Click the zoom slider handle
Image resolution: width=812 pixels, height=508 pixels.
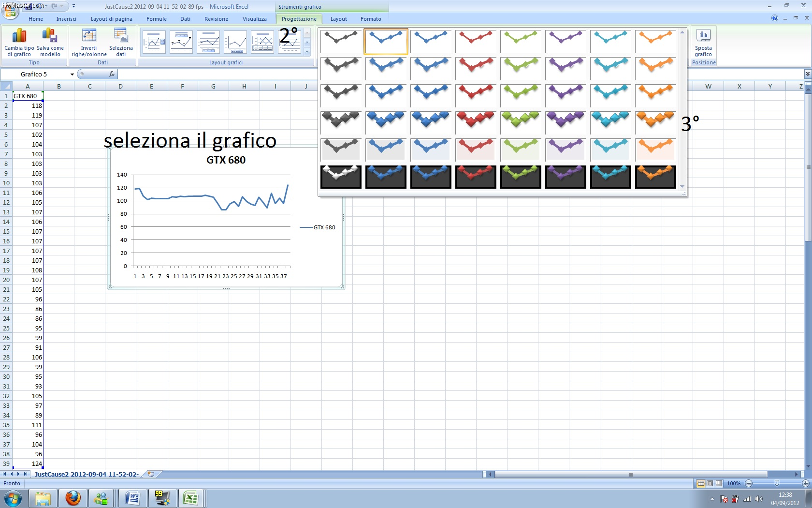click(777, 483)
